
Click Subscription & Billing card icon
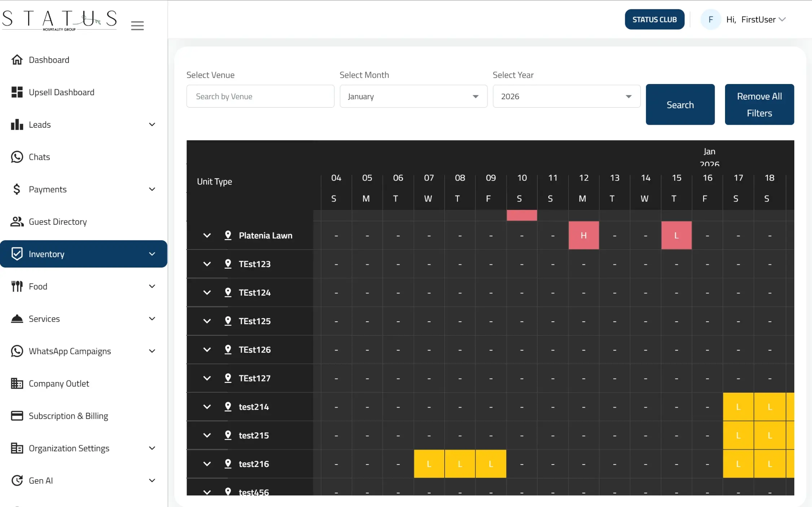coord(17,416)
